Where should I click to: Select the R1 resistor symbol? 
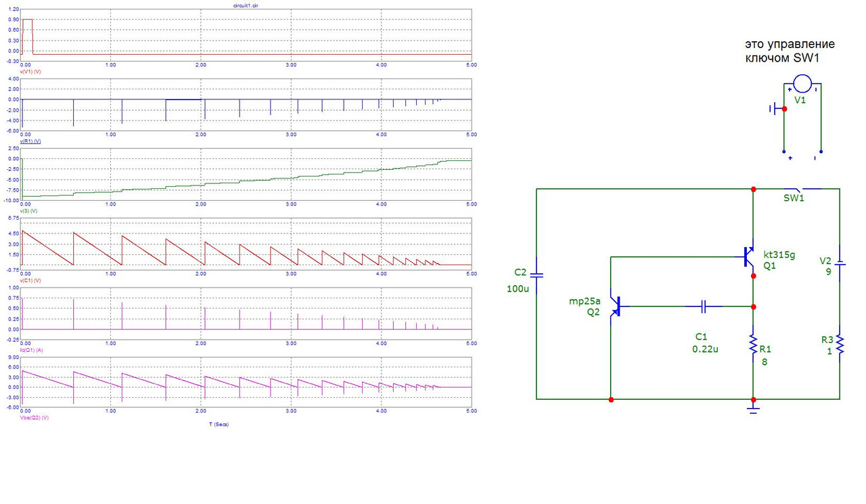(x=753, y=345)
